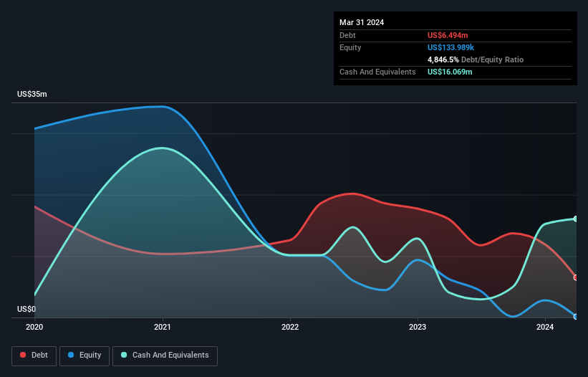
Task: Toggle the Debt series legend button
Action: [34, 355]
